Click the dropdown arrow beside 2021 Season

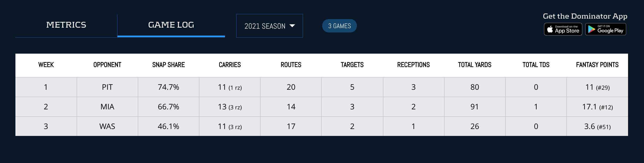coord(292,26)
